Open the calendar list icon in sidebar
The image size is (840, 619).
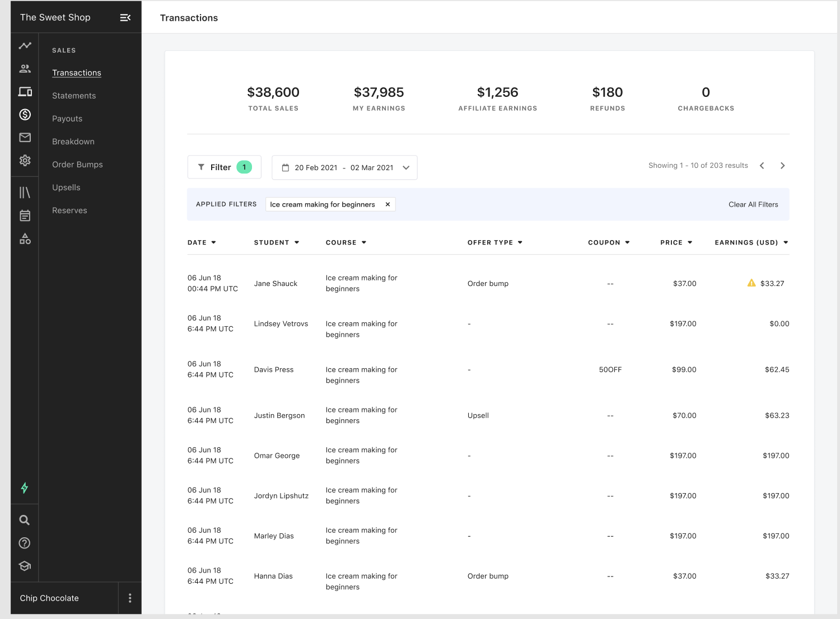[25, 215]
